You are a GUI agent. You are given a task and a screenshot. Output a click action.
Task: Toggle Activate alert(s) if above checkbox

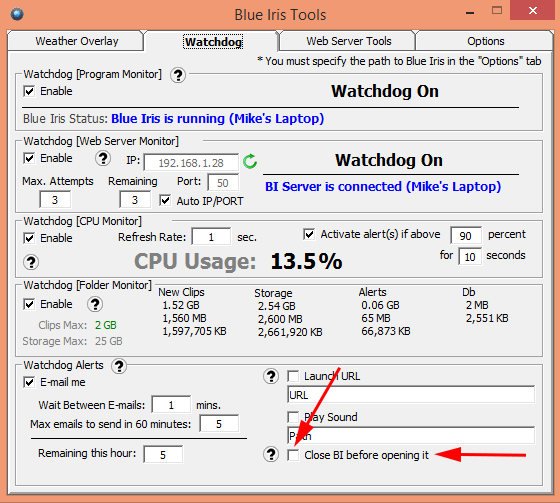click(x=309, y=235)
